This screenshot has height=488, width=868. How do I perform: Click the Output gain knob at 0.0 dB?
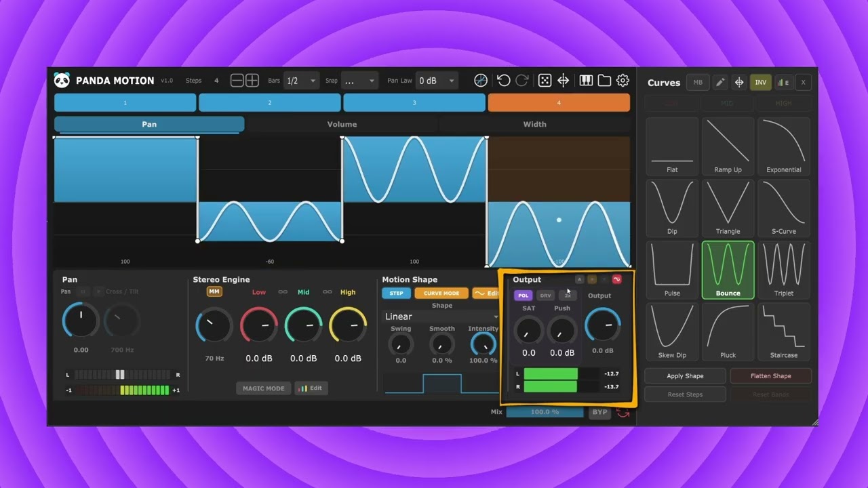coord(603,325)
